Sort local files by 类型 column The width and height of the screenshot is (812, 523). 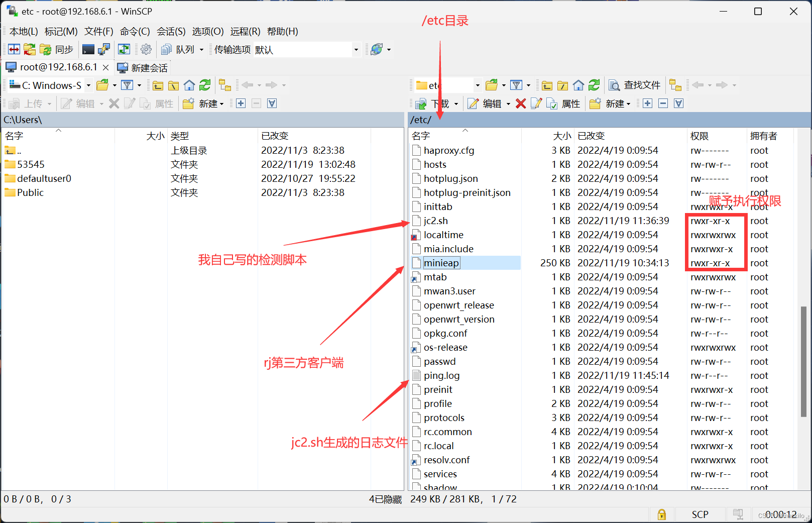tap(212, 136)
